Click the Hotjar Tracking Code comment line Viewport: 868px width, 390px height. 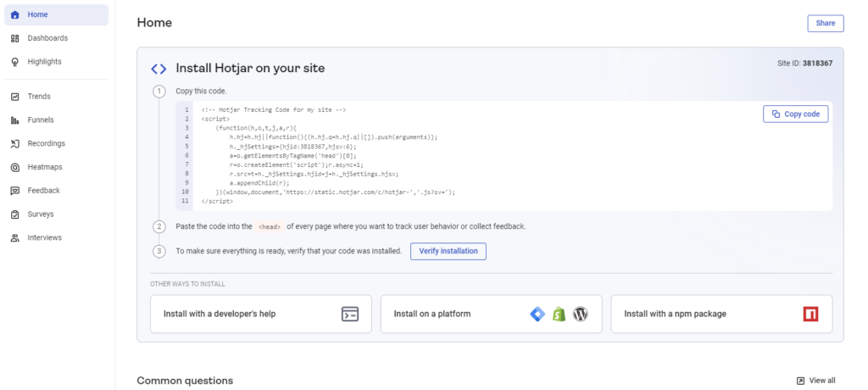coord(274,110)
